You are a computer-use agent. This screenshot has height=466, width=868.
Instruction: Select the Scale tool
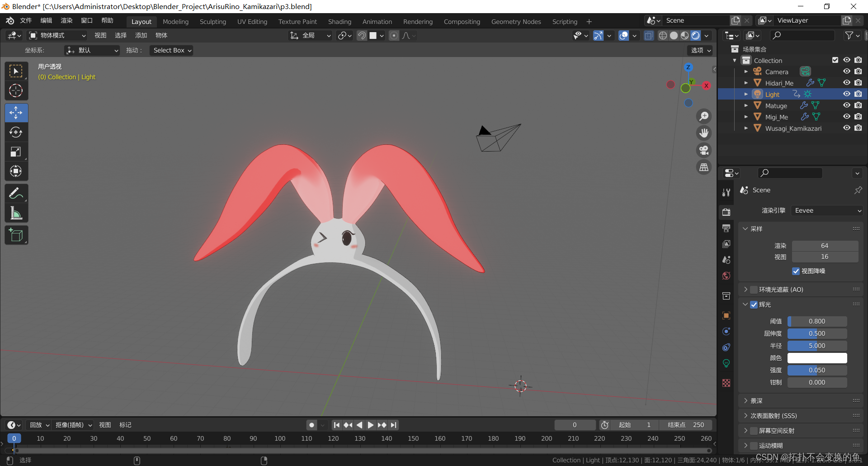point(16,152)
